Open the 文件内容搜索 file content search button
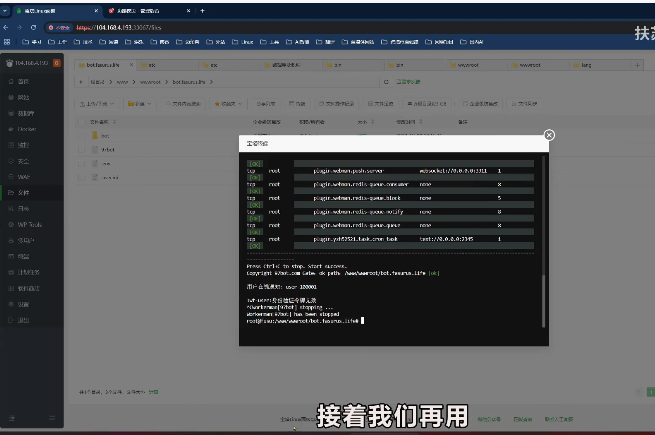The width and height of the screenshot is (655, 435). 183,104
